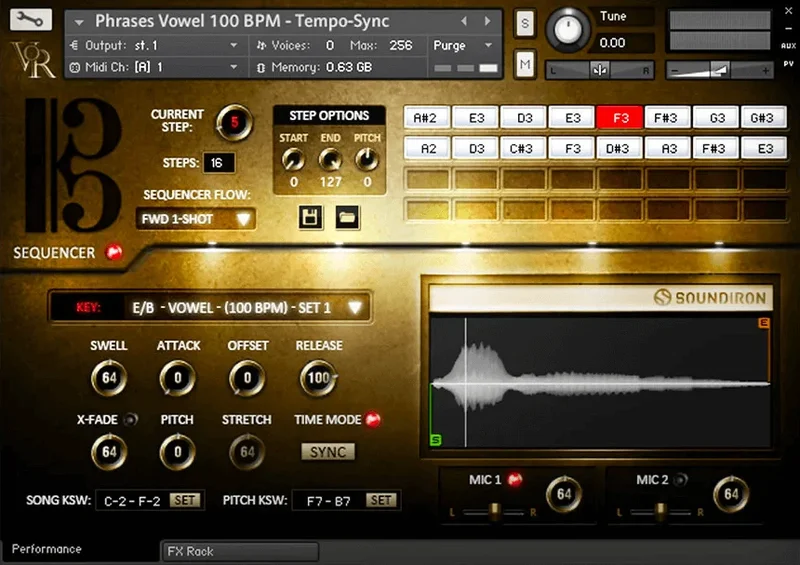Click the OFFSET knob
Image resolution: width=800 pixels, height=565 pixels.
[247, 378]
